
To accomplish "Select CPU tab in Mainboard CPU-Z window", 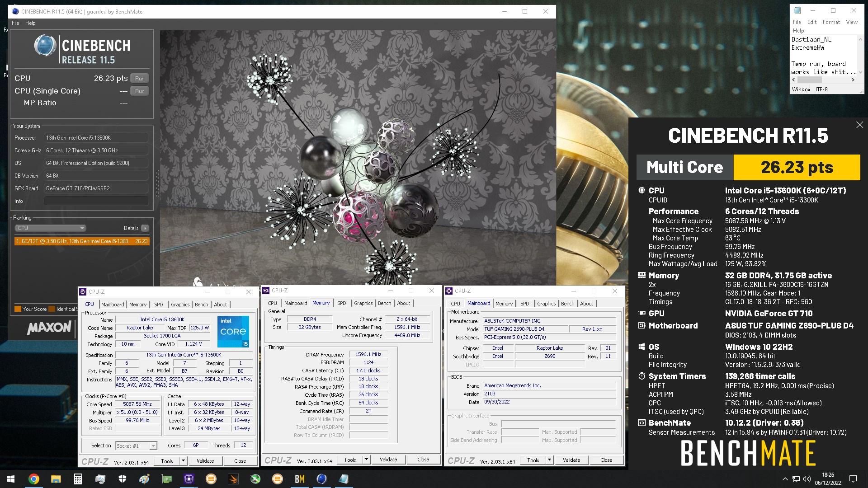I will (x=455, y=304).
